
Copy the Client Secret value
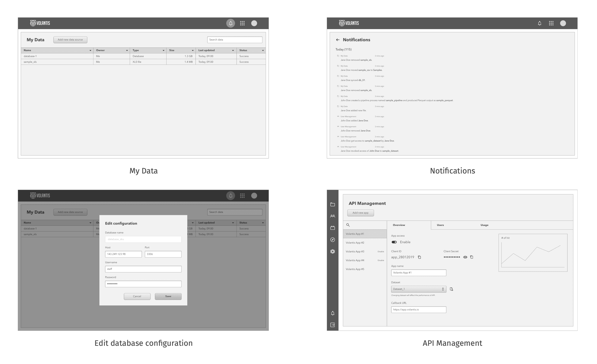tap(472, 257)
